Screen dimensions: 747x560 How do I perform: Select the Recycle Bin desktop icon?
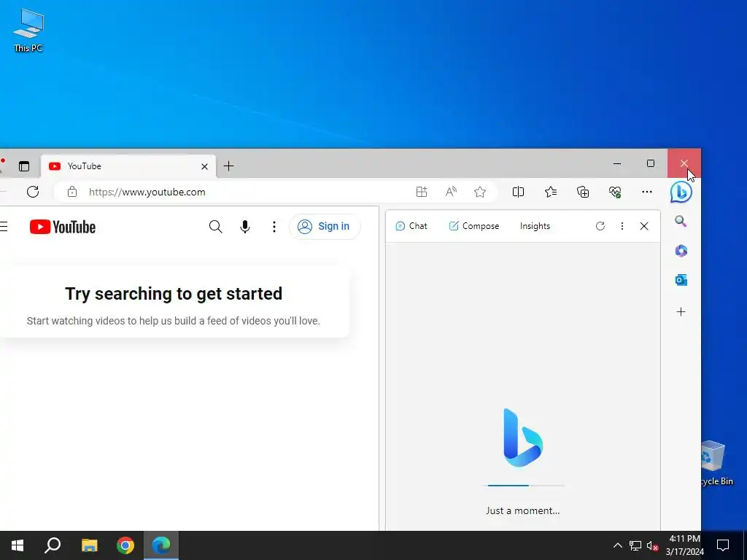click(716, 463)
